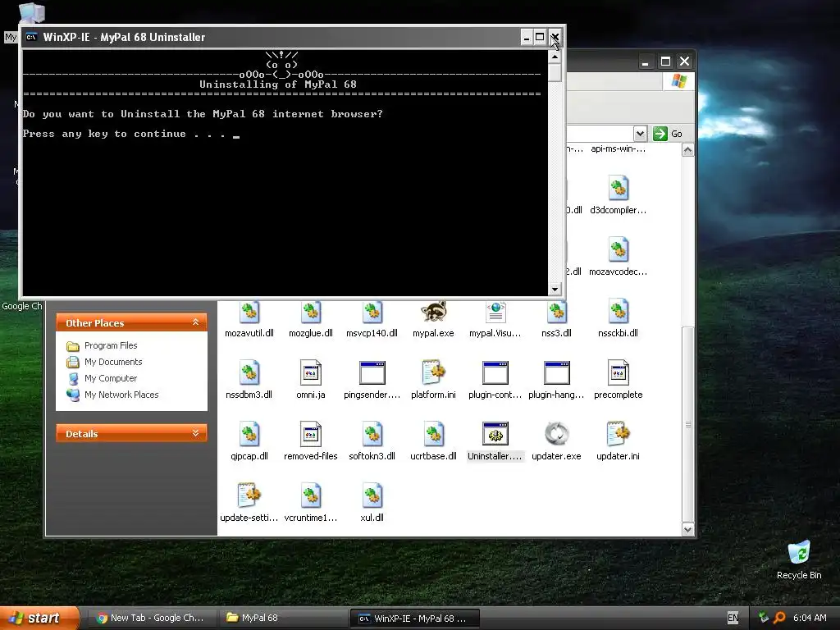Viewport: 840px width, 630px height.
Task: Select the mypal.Visu... manifest file icon
Action: click(495, 313)
